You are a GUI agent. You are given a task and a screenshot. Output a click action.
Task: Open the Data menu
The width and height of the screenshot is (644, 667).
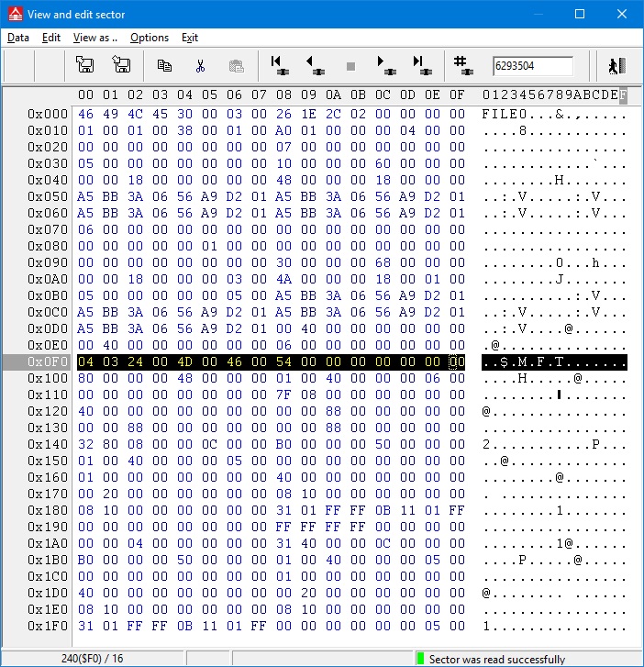18,38
